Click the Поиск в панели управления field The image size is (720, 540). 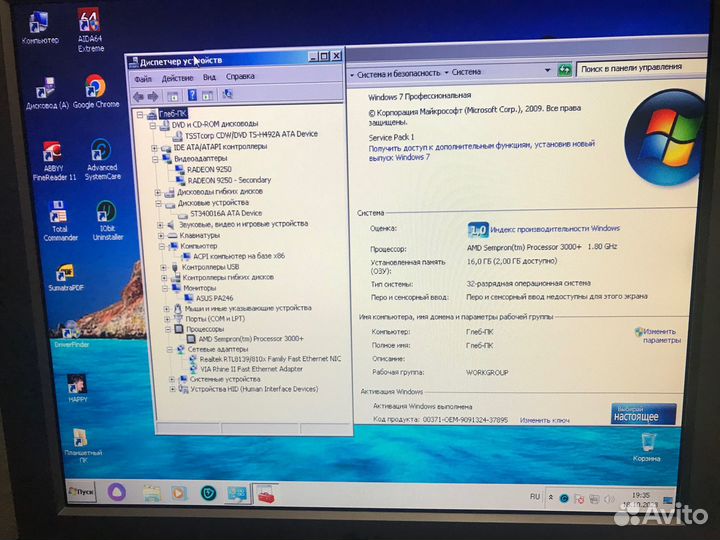pyautogui.click(x=642, y=68)
